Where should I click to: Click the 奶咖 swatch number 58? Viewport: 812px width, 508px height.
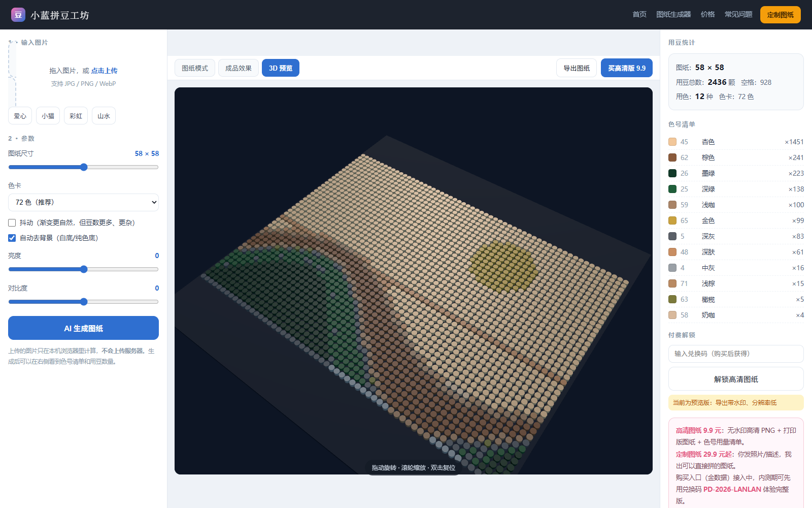click(672, 315)
